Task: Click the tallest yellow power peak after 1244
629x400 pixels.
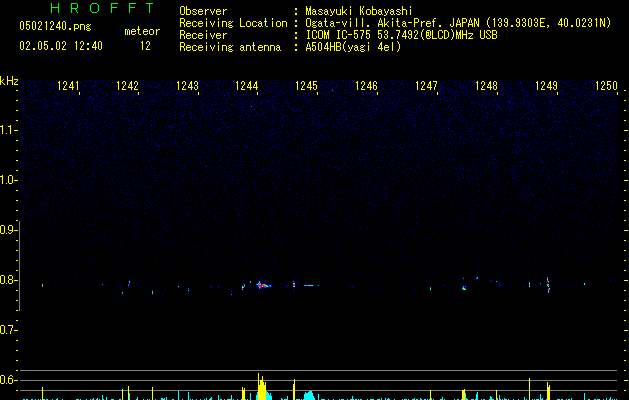Action: click(261, 387)
